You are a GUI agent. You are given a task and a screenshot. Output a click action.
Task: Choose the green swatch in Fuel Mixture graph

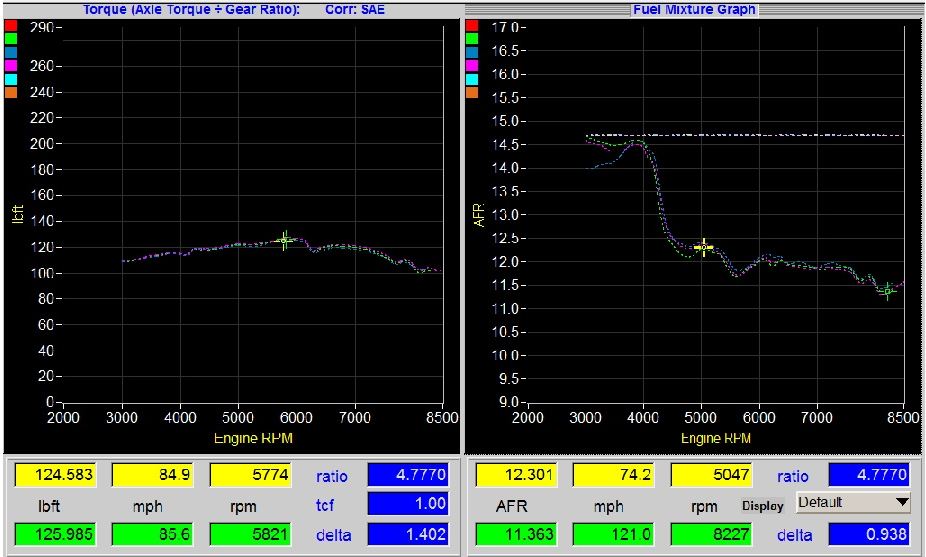pyautogui.click(x=473, y=38)
